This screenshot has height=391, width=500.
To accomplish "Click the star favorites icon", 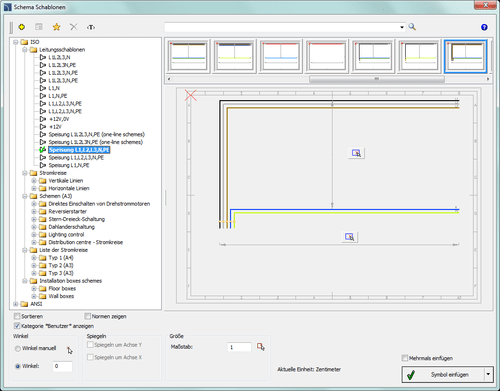I will pyautogui.click(x=56, y=27).
